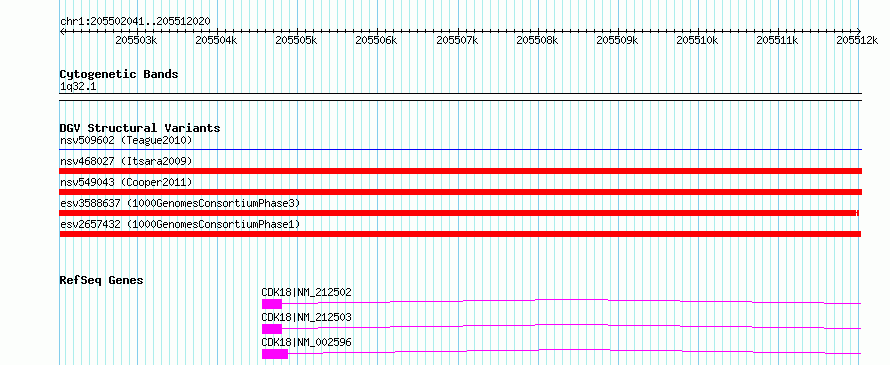Click the red nsv468027 variant bar
Image resolution: width=890 pixels, height=365 pixels.
coord(461,171)
